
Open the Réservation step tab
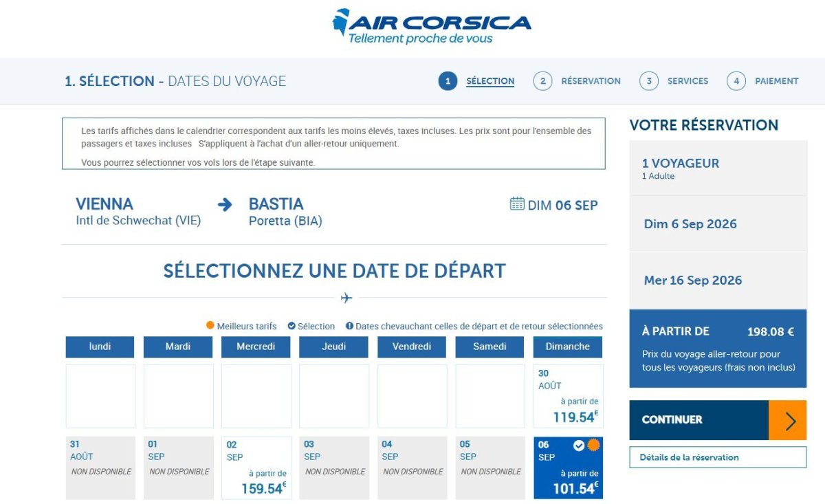click(x=591, y=81)
